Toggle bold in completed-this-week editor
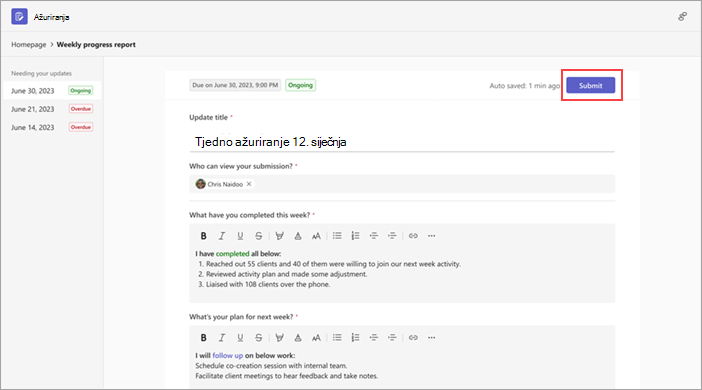The height and width of the screenshot is (390, 702). click(x=203, y=236)
